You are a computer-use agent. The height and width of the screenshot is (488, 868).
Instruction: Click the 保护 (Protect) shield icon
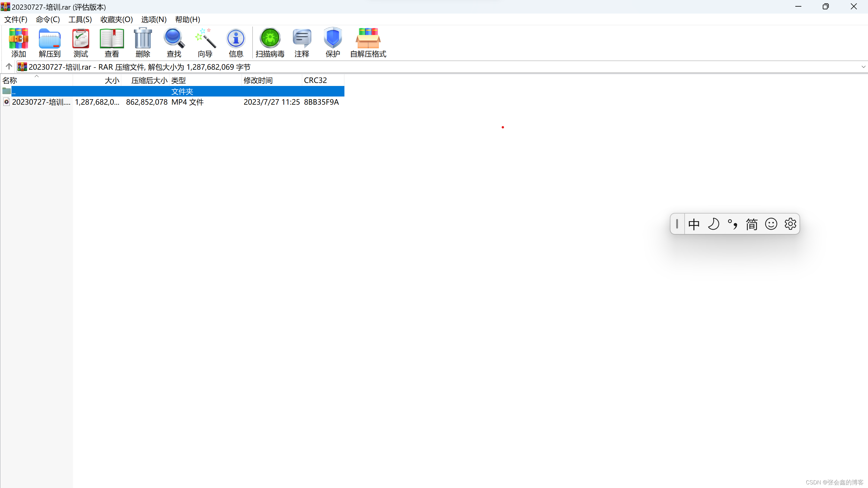[333, 43]
